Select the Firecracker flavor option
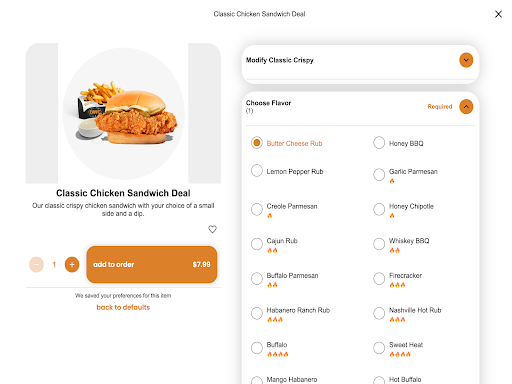The image size is (512, 384). (379, 278)
